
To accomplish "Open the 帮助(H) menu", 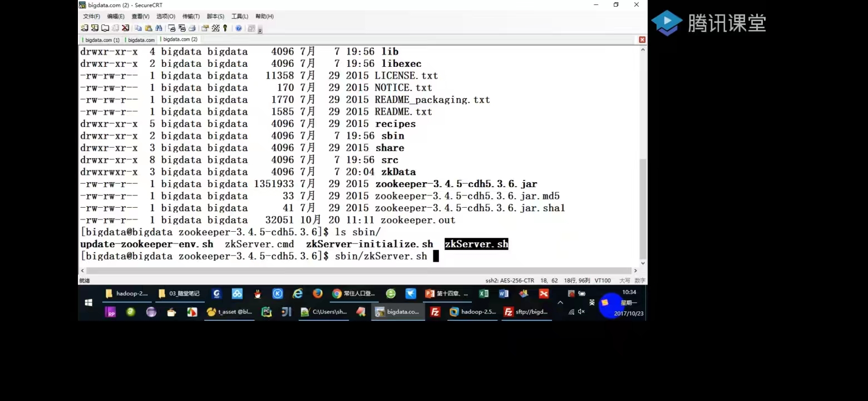I will point(264,16).
